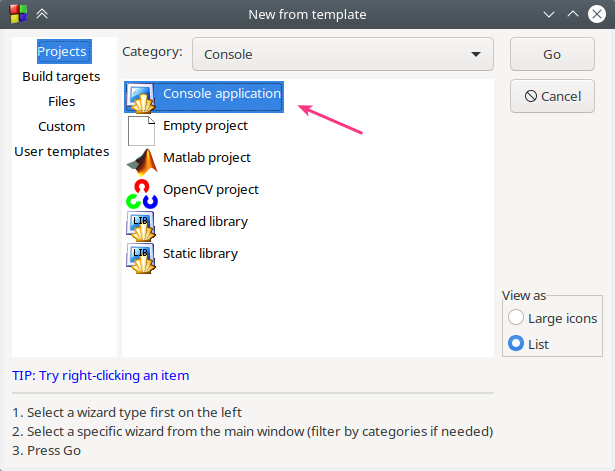615x471 pixels.
Task: Open User templates in the sidebar
Action: point(61,151)
